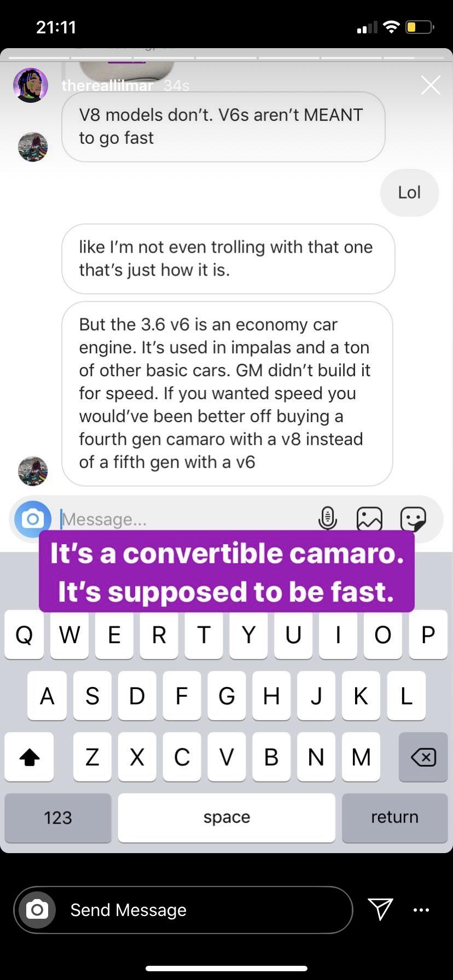The image size is (453, 980).
Task: Tap thereallilmar username in story header
Action: [108, 86]
